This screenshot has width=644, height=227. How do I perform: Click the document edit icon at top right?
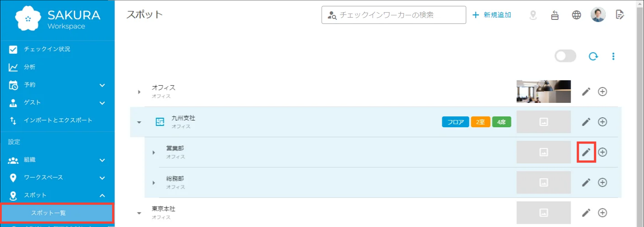pyautogui.click(x=620, y=15)
